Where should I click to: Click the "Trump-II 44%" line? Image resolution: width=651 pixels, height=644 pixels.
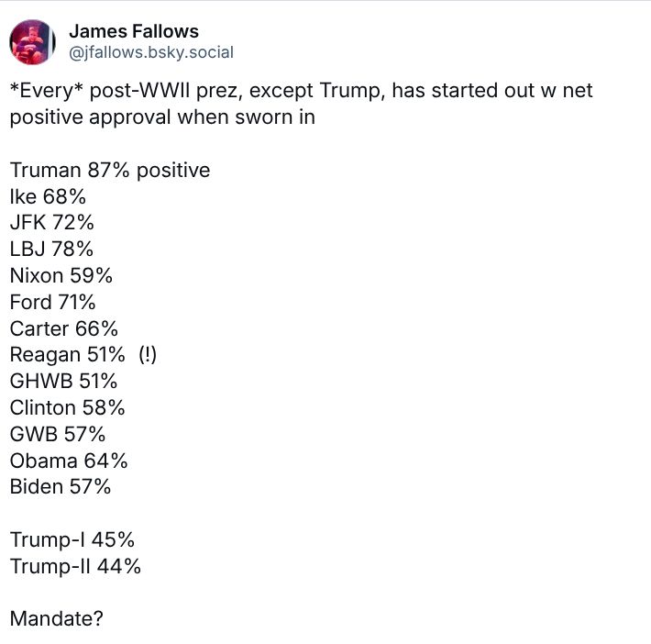(75, 566)
